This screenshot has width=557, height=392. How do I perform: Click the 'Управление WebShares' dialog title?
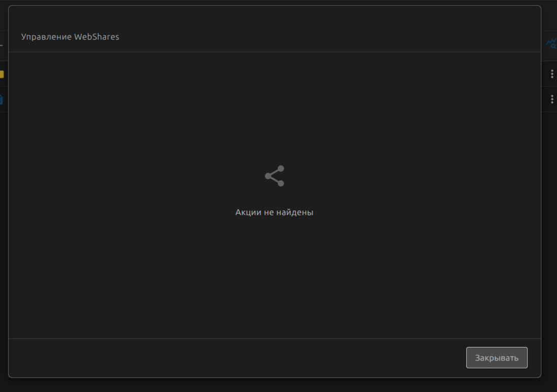(x=70, y=37)
